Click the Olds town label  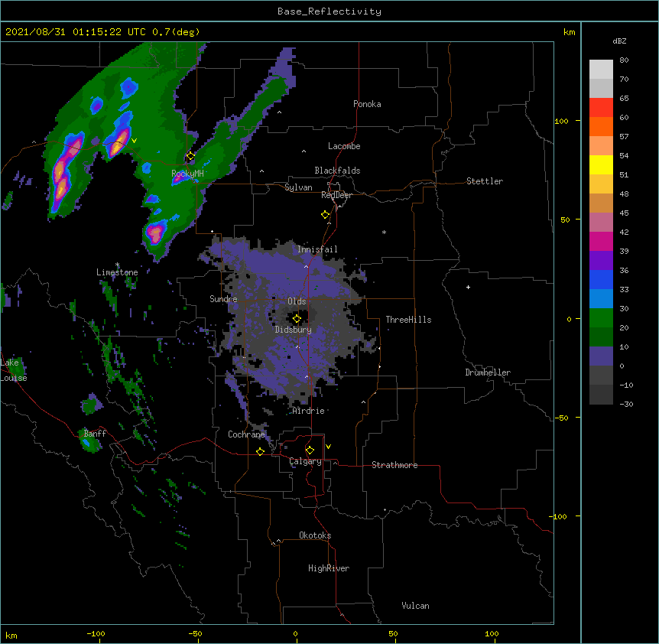(x=297, y=301)
